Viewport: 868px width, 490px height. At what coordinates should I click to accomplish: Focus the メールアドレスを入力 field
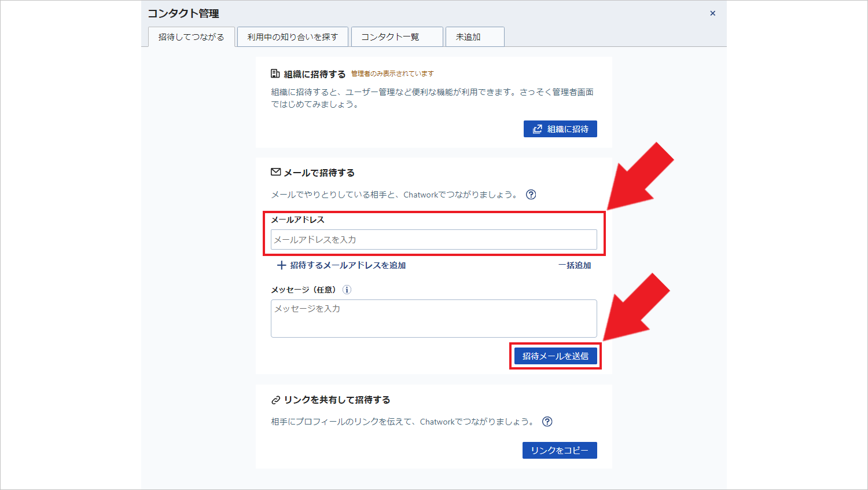(433, 240)
